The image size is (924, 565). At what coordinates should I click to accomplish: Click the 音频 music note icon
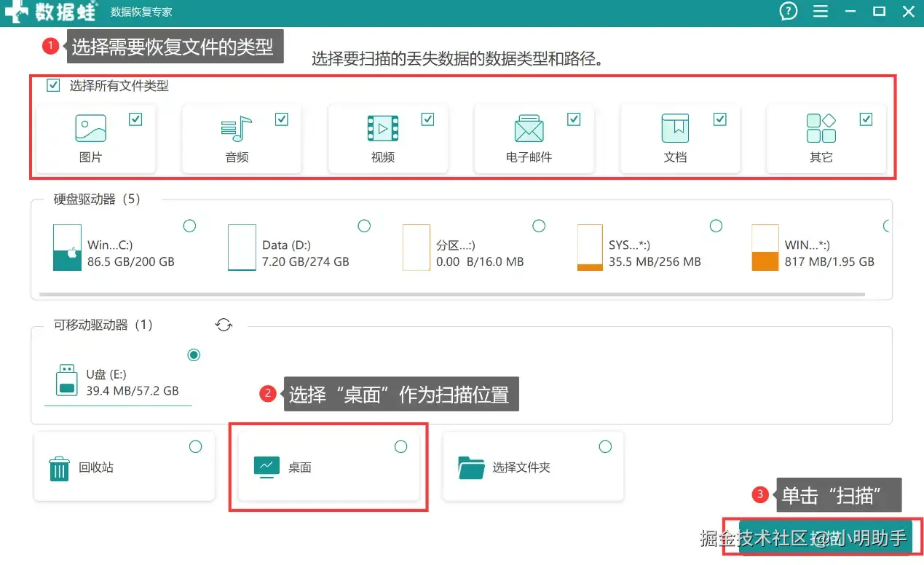[x=236, y=128]
